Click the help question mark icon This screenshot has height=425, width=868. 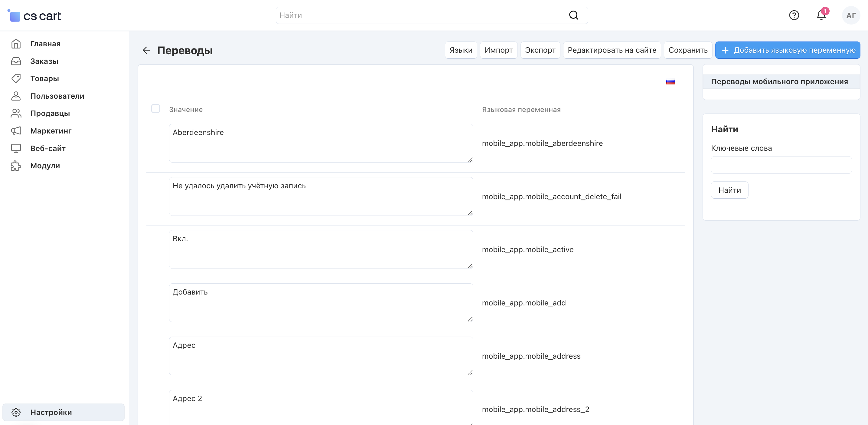[794, 15]
